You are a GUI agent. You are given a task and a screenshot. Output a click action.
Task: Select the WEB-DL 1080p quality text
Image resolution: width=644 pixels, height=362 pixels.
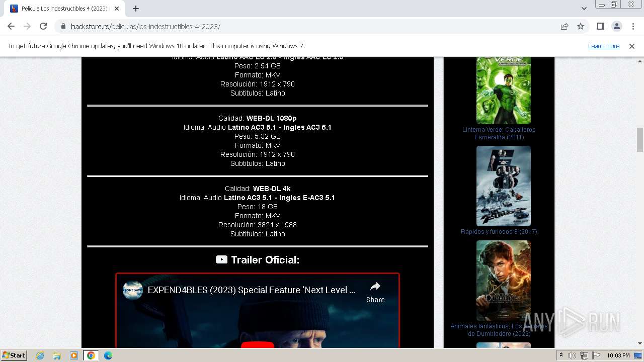[x=271, y=118]
